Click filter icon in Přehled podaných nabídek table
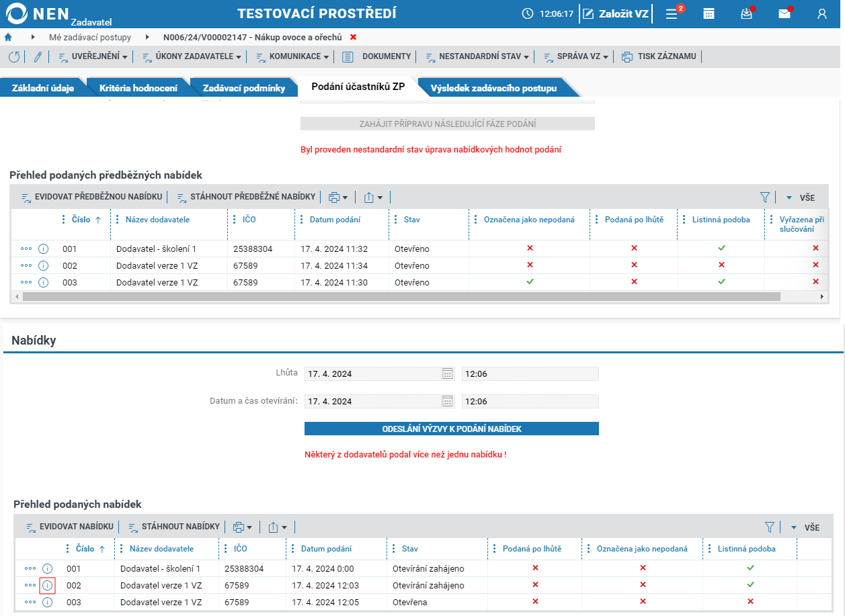The image size is (845, 616). pos(770,527)
